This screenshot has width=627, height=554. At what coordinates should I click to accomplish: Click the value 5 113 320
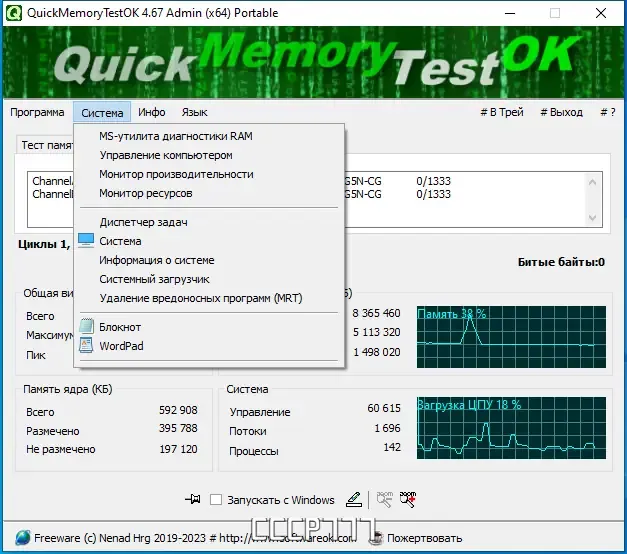point(376,332)
